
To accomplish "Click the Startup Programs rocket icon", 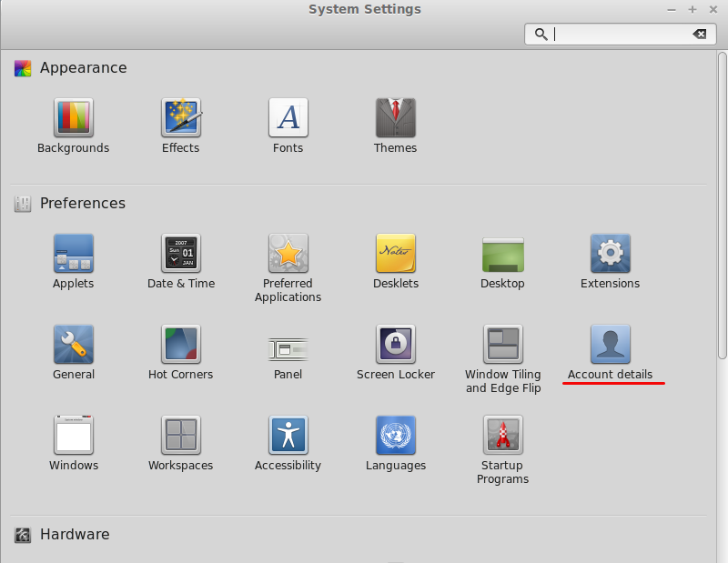I will point(502,436).
